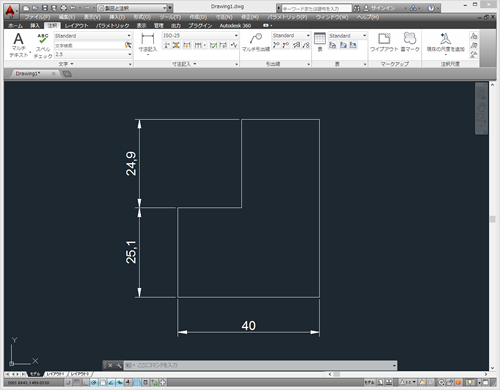500x390 pixels.
Task: Expand the 寸法記入 panel title
Action: coord(184,64)
